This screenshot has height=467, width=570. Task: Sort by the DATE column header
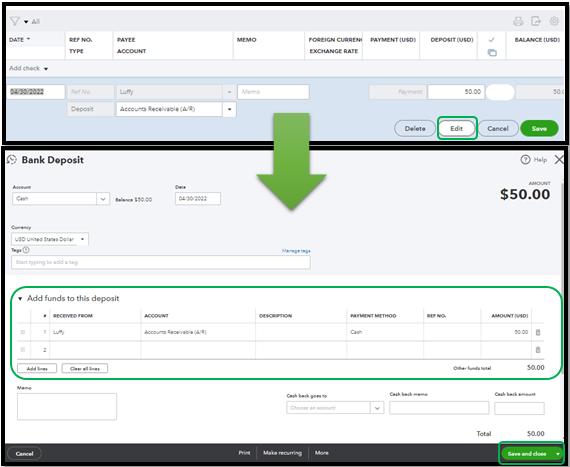pyautogui.click(x=19, y=40)
